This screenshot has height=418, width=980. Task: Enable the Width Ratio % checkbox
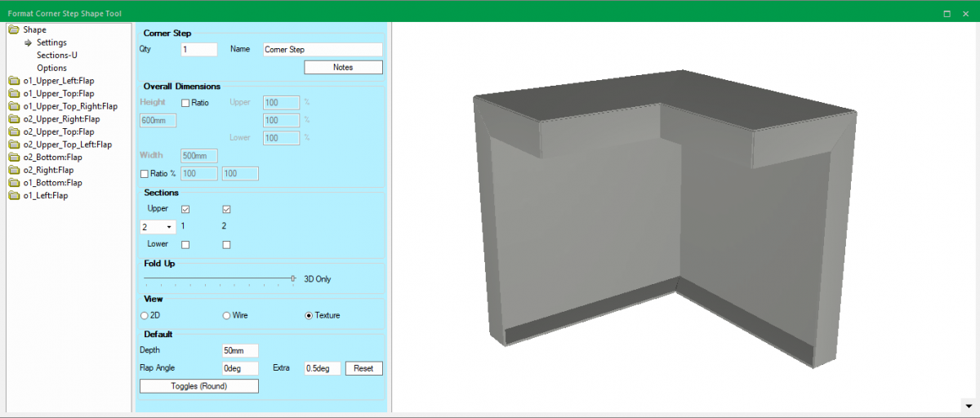[145, 173]
